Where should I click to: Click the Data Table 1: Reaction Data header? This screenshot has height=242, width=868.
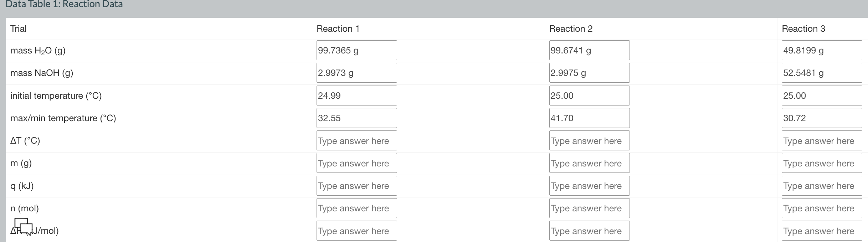point(64,4)
